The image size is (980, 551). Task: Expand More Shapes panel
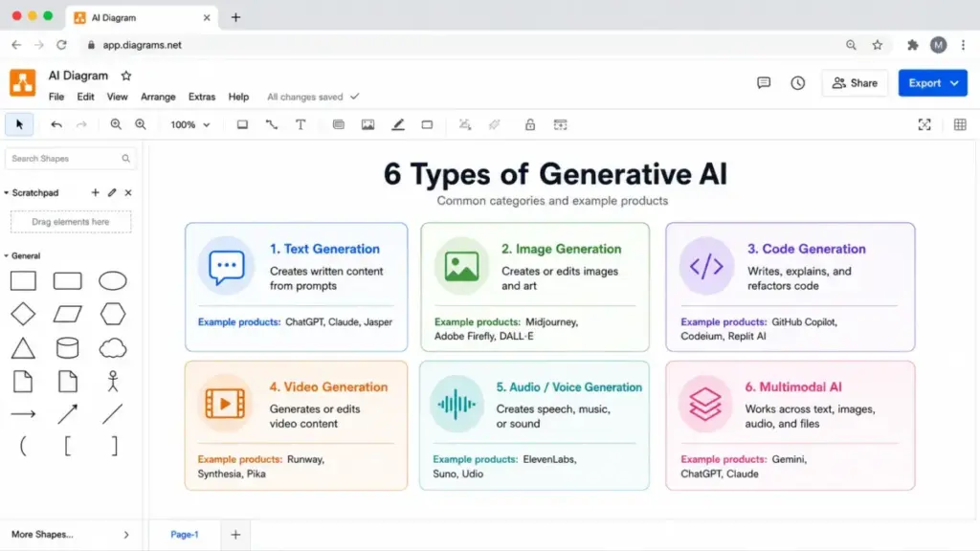(71, 535)
